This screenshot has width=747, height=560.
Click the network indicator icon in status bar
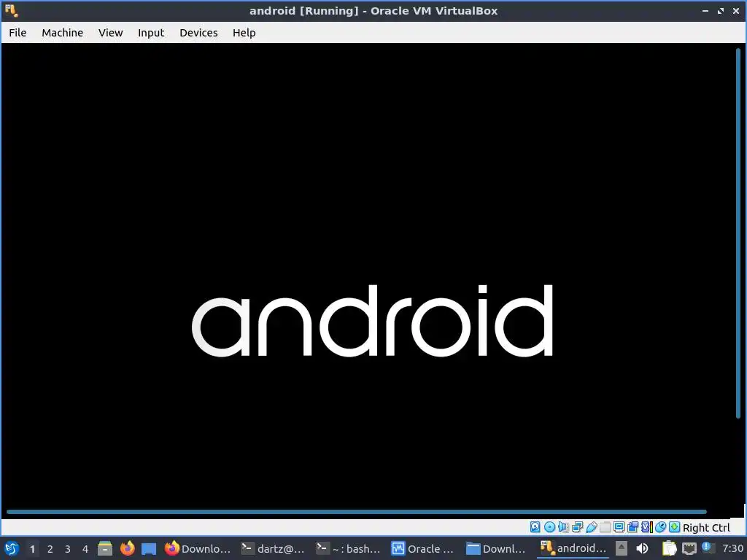(578, 527)
